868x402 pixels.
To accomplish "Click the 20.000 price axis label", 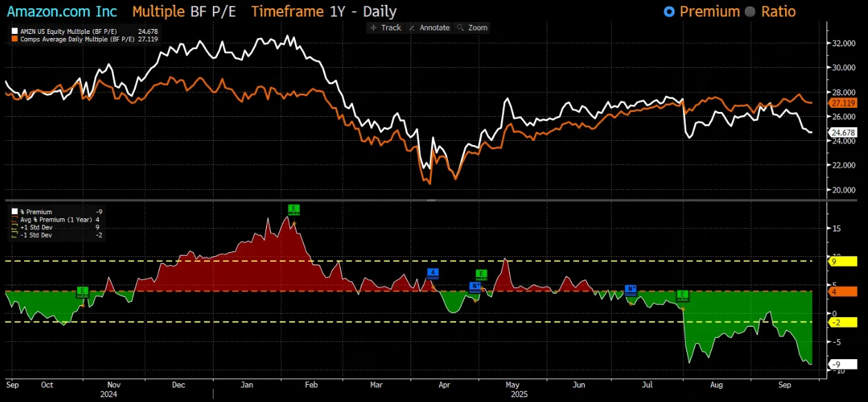I will [x=845, y=190].
